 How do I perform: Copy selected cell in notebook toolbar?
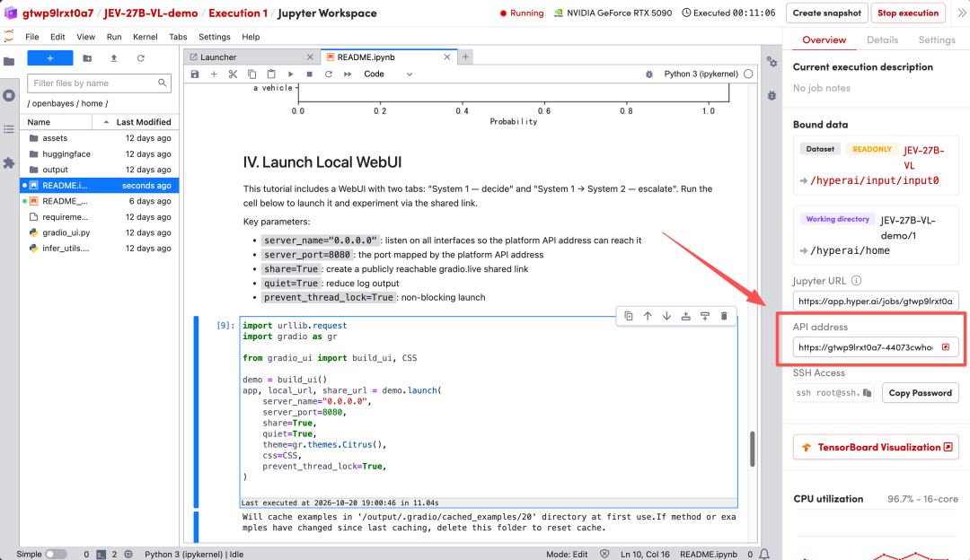click(x=251, y=74)
